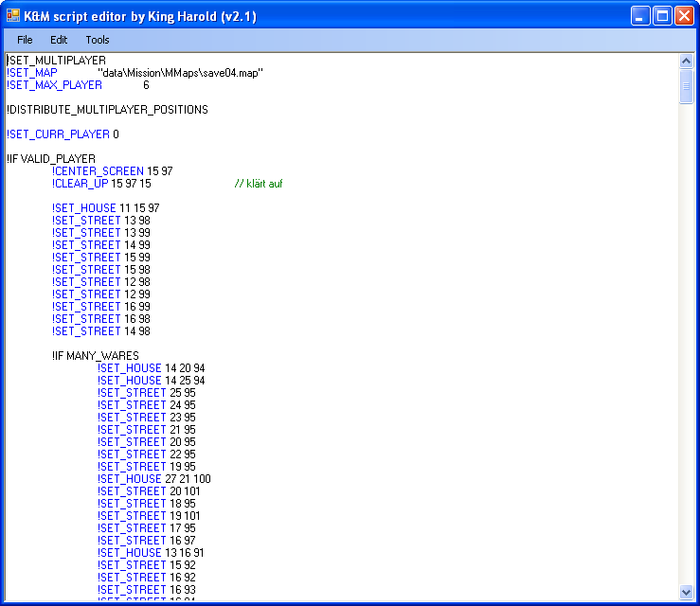Place cursor on the !SET_MULTIPLAYER line

click(x=56, y=61)
